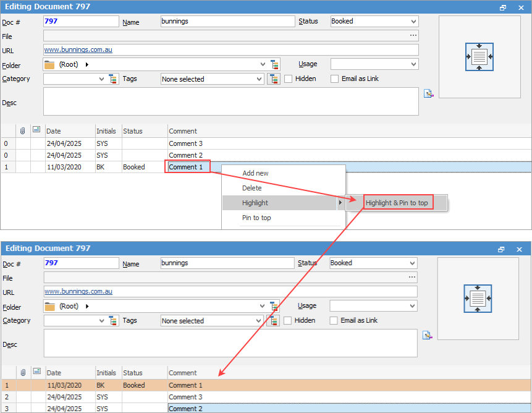Click the Desc editor icon in the upper dialog
The width and height of the screenshot is (532, 413).
pyautogui.click(x=428, y=94)
